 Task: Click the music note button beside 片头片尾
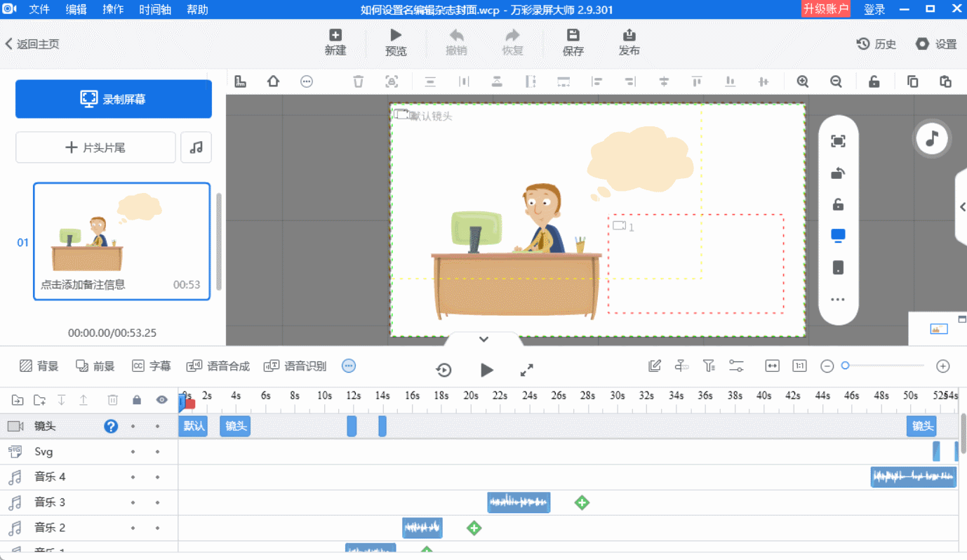(x=196, y=147)
